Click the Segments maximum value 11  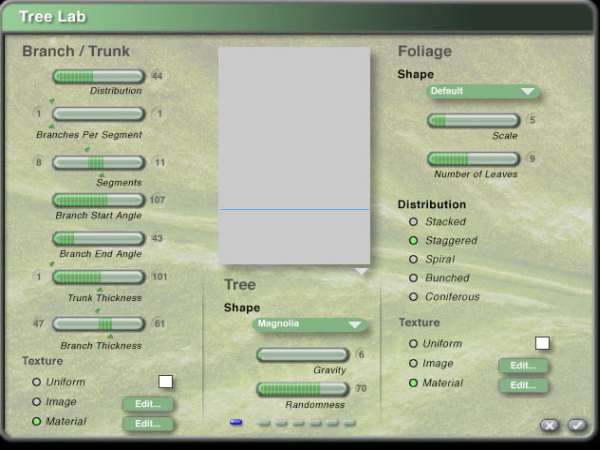[160, 162]
